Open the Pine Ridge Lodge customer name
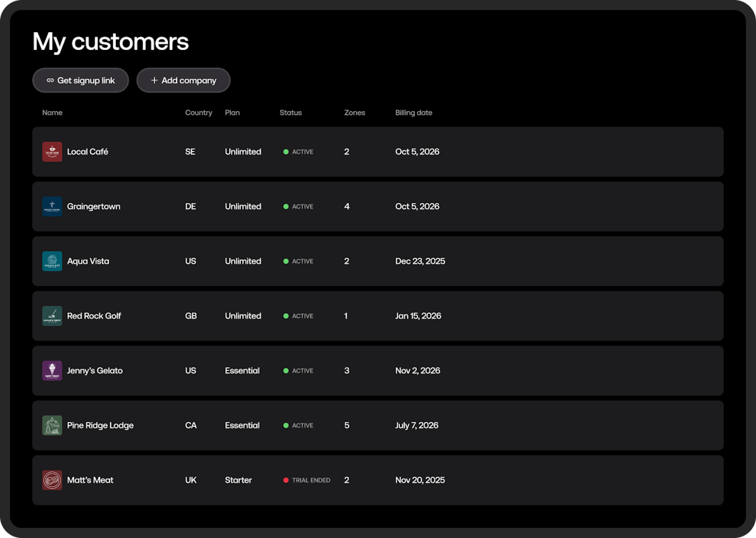Image resolution: width=756 pixels, height=538 pixels. pyautogui.click(x=100, y=425)
